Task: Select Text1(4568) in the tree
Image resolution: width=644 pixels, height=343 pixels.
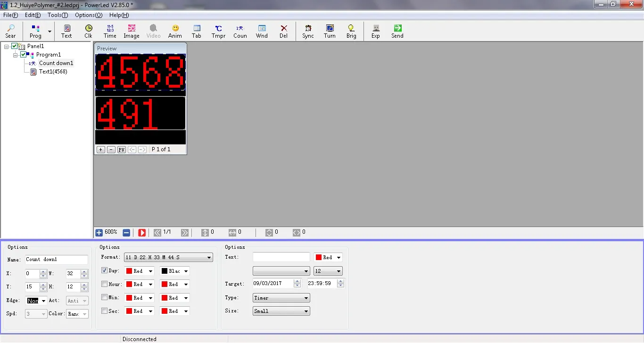Action: [x=53, y=72]
